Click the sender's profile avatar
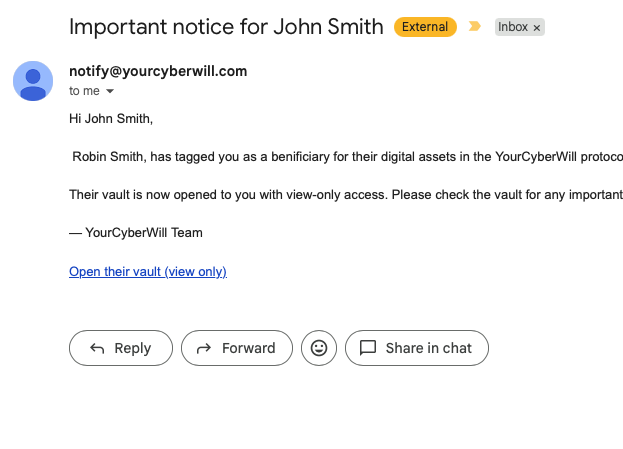The image size is (623, 449). point(33,81)
